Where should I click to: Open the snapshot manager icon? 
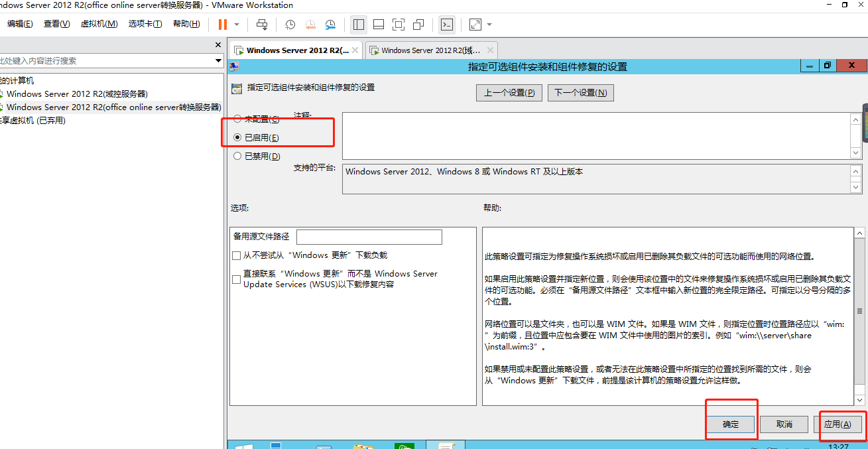[330, 25]
